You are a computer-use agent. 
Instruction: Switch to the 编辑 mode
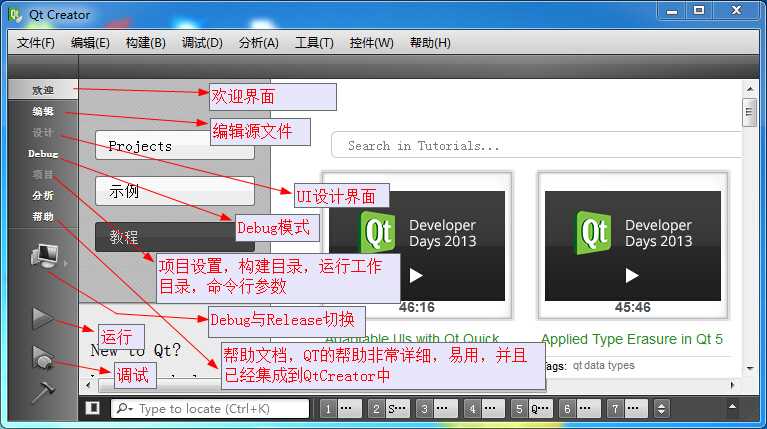[x=43, y=112]
